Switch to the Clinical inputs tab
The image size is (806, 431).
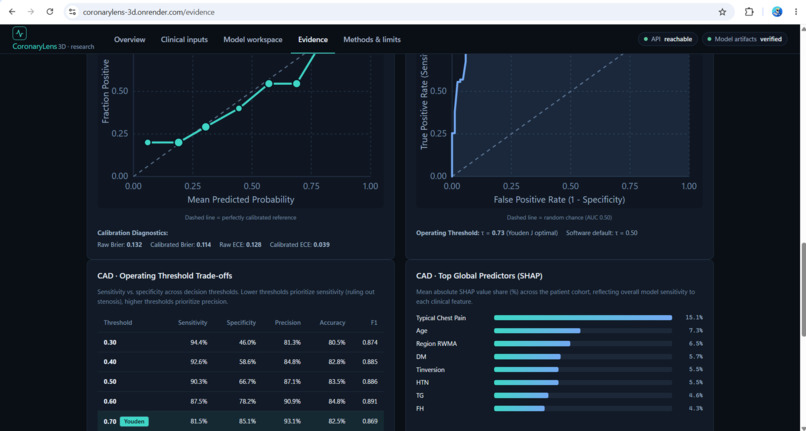tap(184, 40)
